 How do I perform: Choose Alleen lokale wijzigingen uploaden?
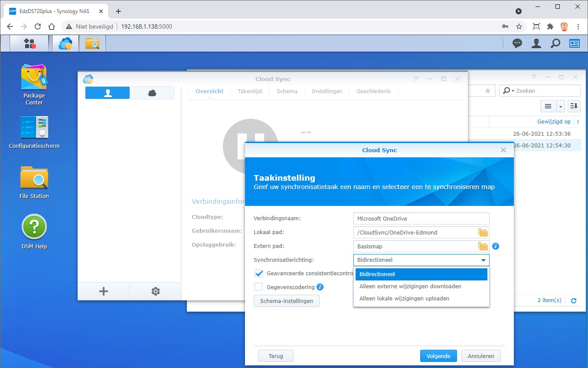(421, 299)
